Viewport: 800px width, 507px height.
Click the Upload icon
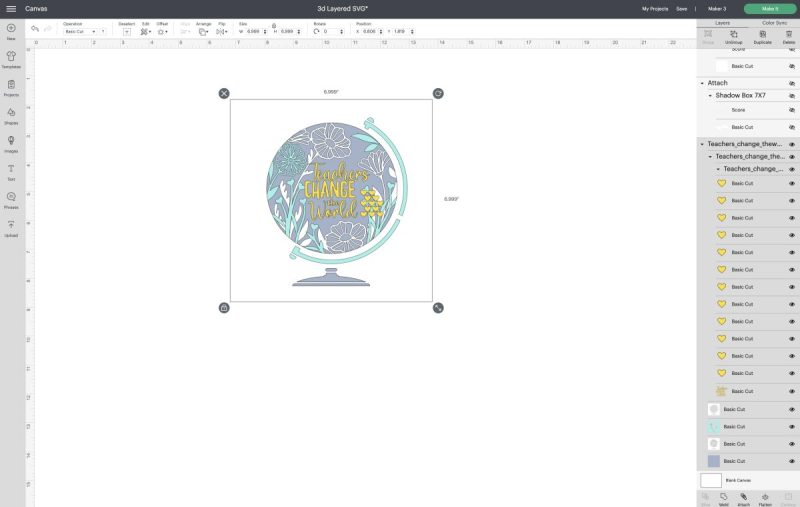pos(11,224)
